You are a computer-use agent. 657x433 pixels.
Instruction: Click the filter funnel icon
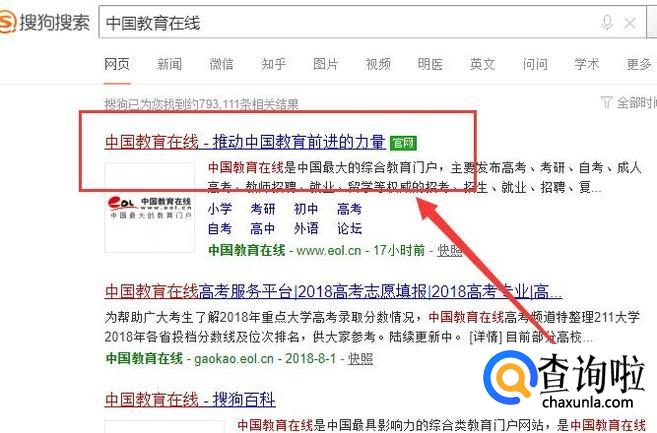606,102
